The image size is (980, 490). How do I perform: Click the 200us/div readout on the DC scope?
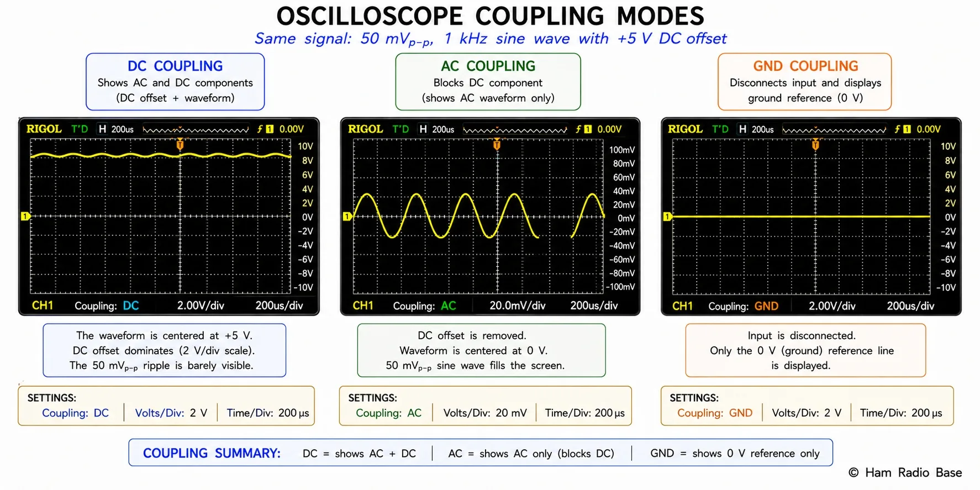pyautogui.click(x=279, y=305)
